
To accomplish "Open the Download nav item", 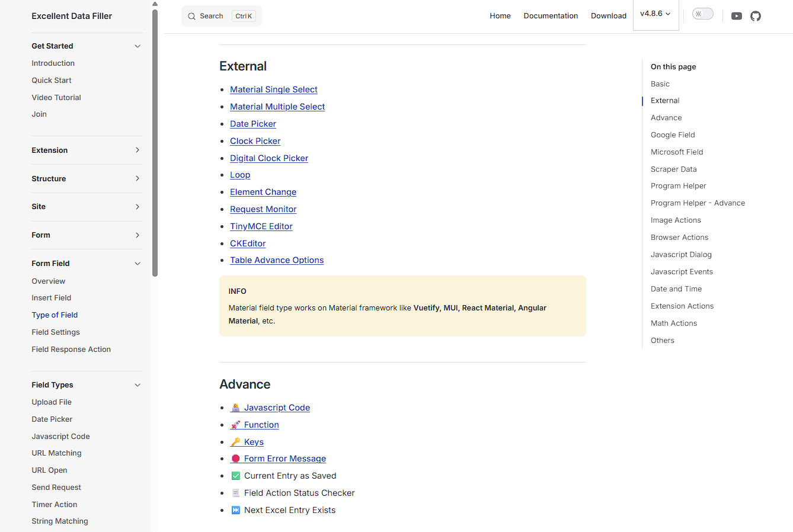I will tap(608, 16).
